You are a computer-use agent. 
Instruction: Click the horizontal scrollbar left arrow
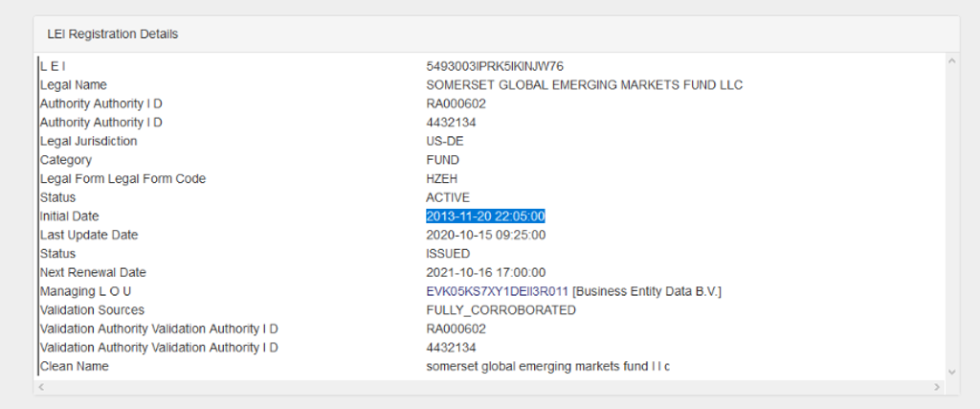click(x=40, y=387)
